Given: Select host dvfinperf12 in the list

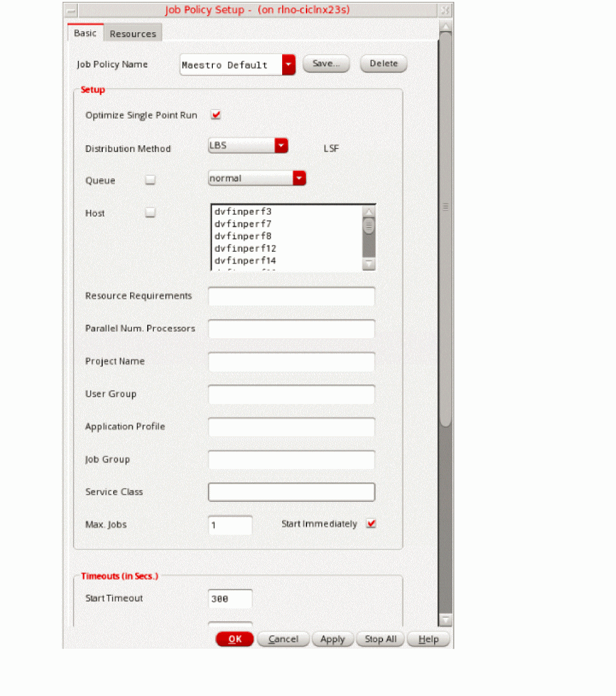Looking at the screenshot, I should point(245,248).
